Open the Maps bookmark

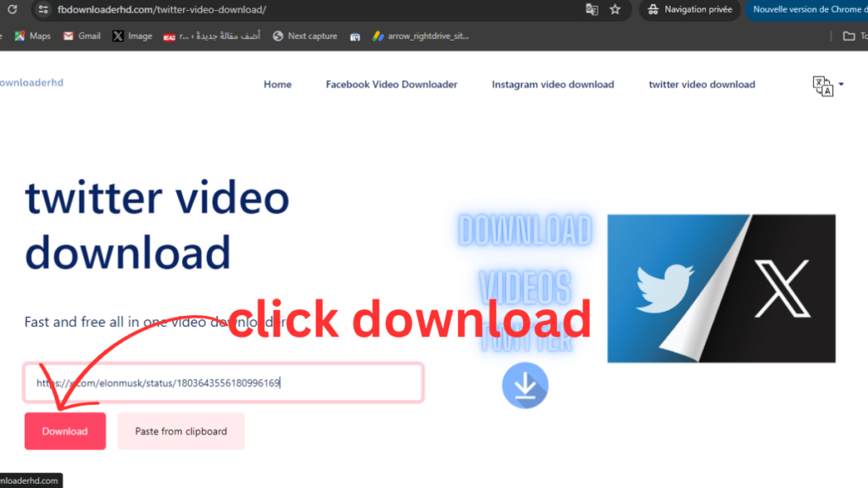tap(33, 36)
